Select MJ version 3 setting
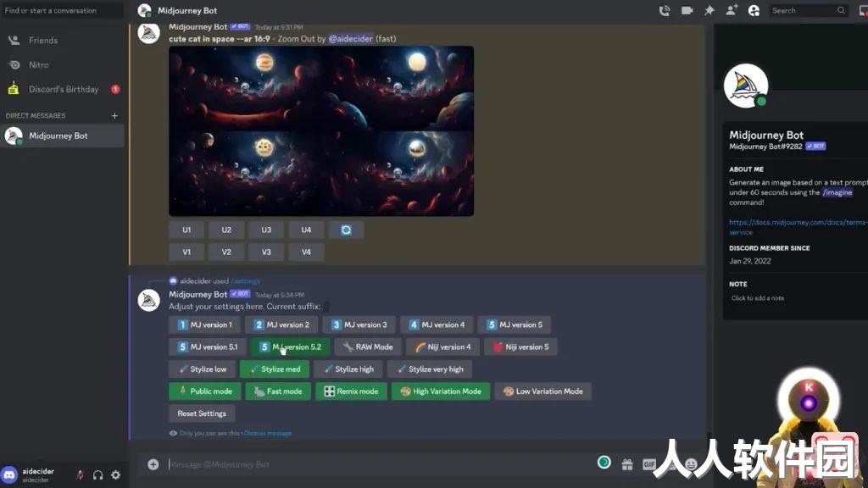This screenshot has width=868, height=488. point(359,324)
